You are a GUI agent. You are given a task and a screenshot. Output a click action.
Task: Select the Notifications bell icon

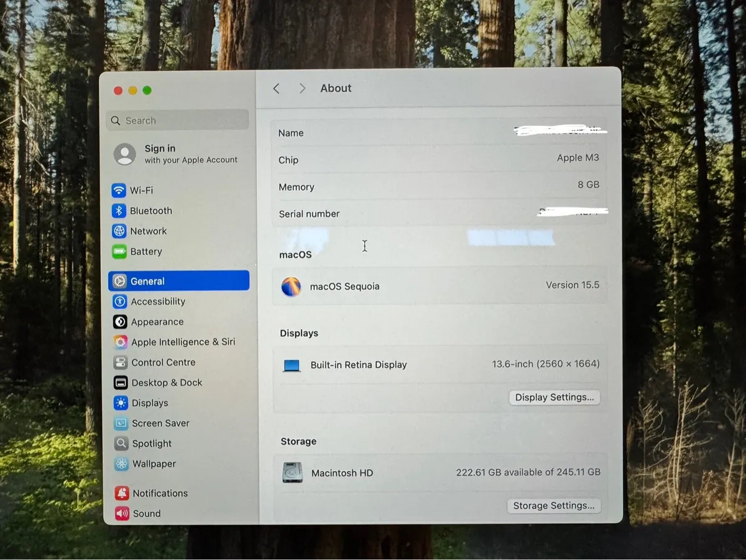tap(122, 493)
